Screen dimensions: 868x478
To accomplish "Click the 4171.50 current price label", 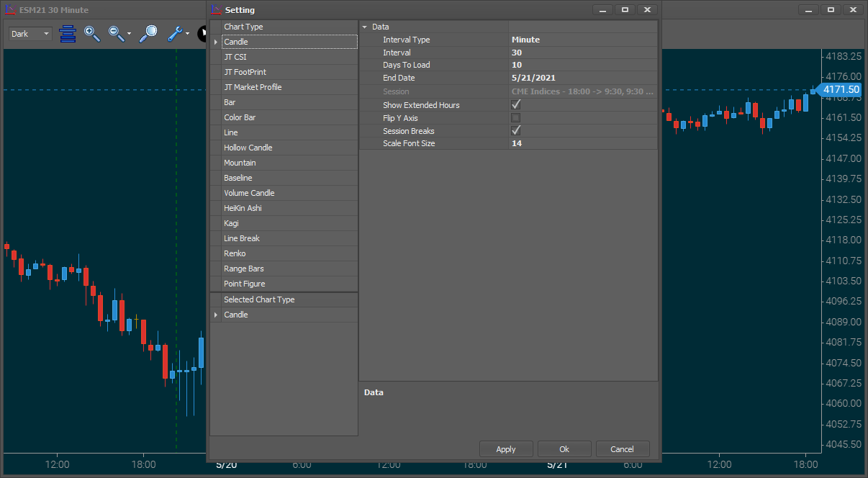I will (839, 89).
